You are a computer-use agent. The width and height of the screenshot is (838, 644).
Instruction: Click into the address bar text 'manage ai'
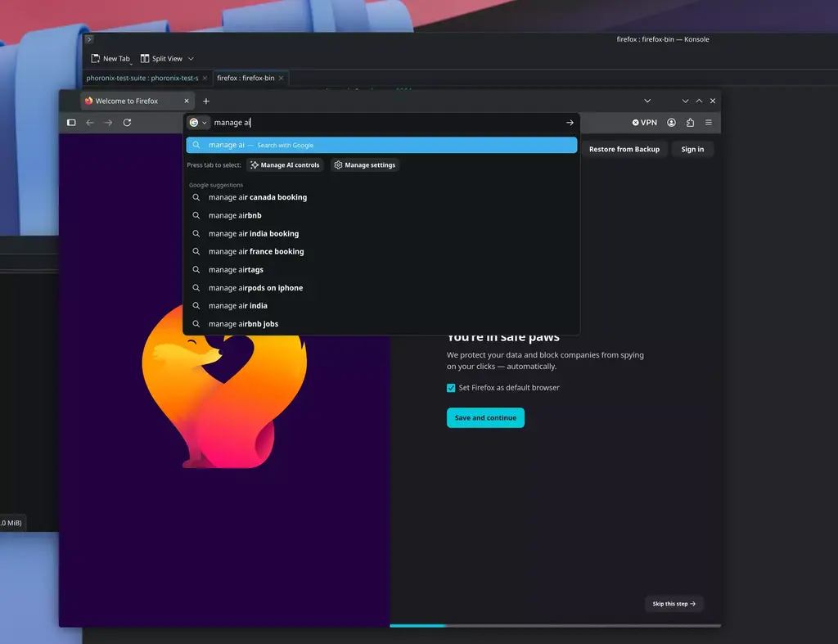232,123
